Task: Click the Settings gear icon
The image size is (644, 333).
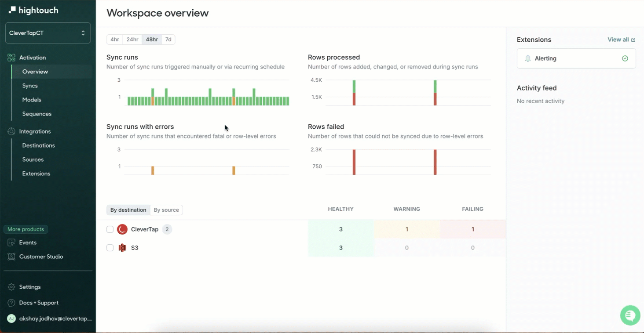Action: pos(11,287)
